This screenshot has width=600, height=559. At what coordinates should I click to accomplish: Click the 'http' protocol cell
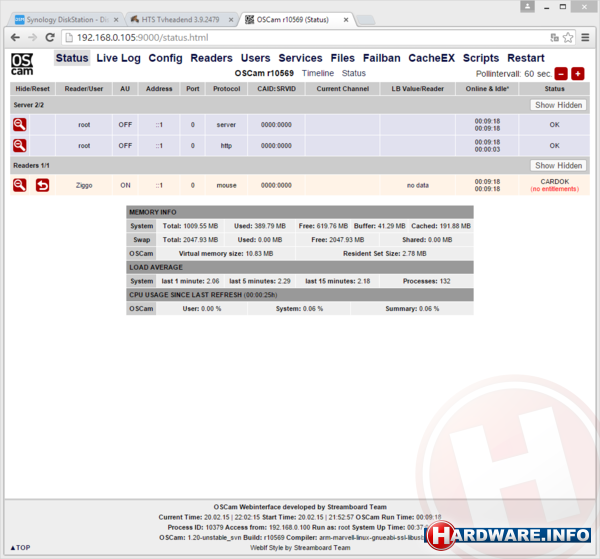(x=226, y=145)
